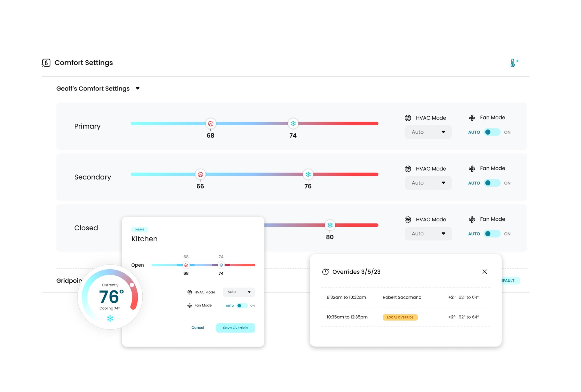This screenshot has height=392, width=581.
Task: Close the Overrides 3/5/23 panel
Action: click(485, 272)
